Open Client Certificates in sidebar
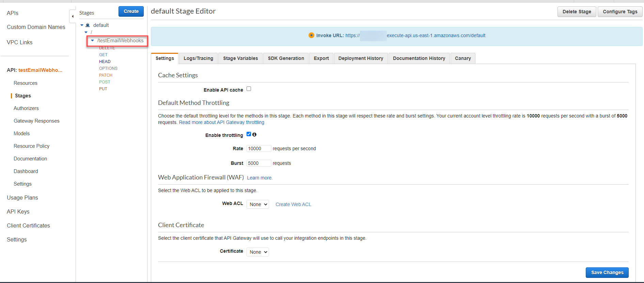 (28, 225)
